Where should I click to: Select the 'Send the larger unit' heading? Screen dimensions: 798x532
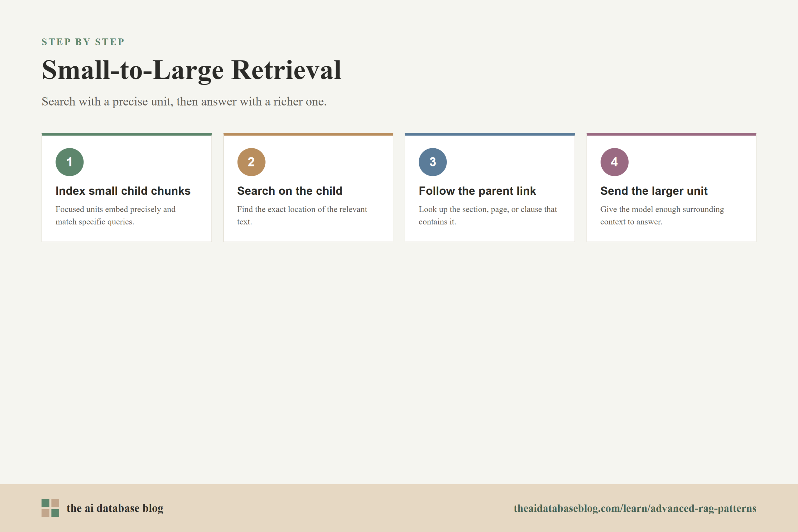(x=654, y=191)
